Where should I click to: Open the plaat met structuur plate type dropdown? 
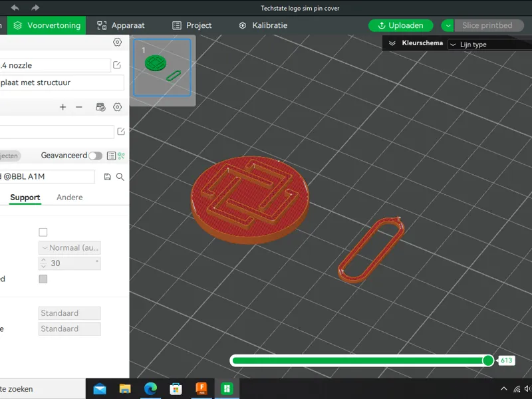[x=61, y=82]
